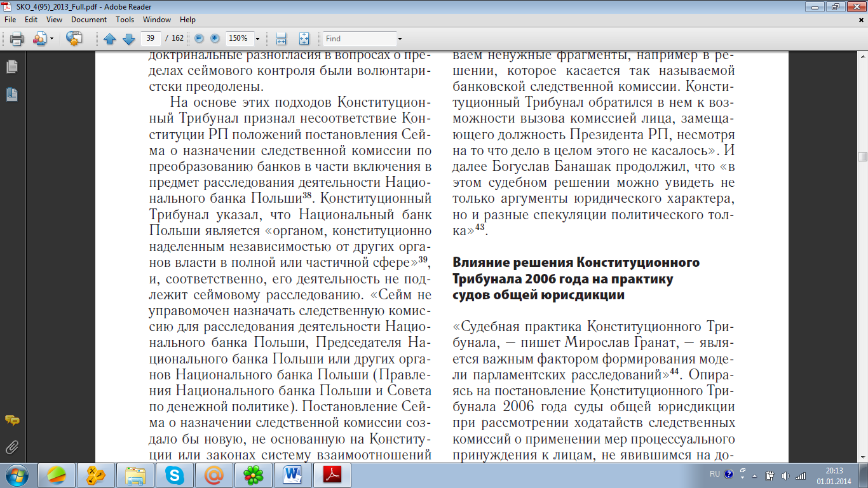This screenshot has width=868, height=488.
Task: Open the Collaborate share icon
Action: pyautogui.click(x=39, y=39)
